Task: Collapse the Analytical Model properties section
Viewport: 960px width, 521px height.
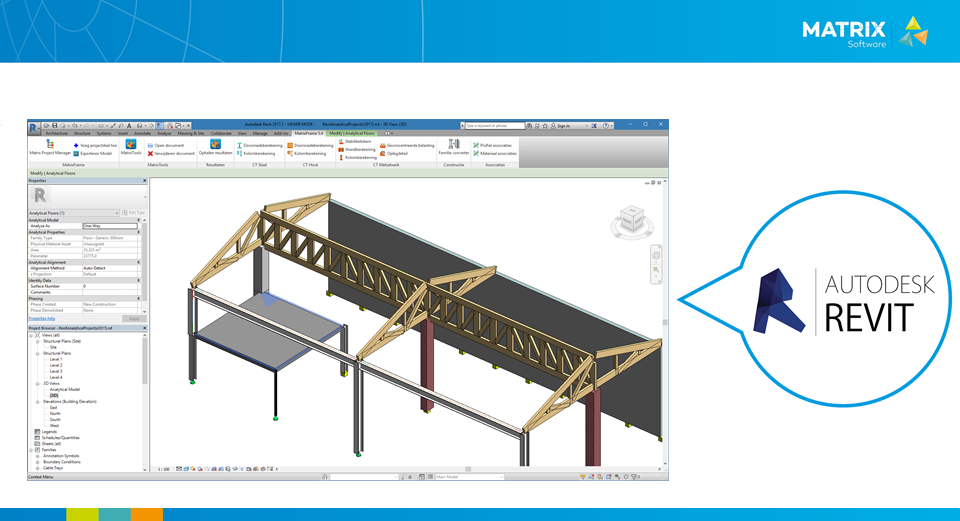Action: coord(138,220)
